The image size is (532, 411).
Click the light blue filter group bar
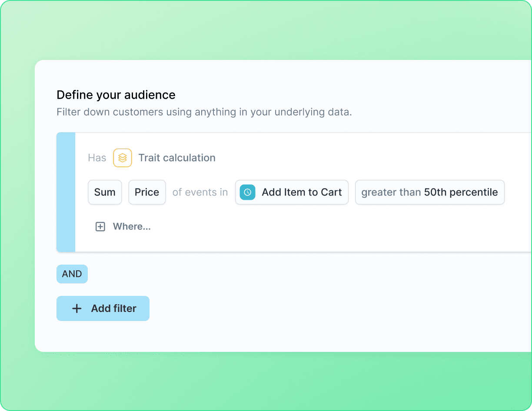(x=66, y=192)
